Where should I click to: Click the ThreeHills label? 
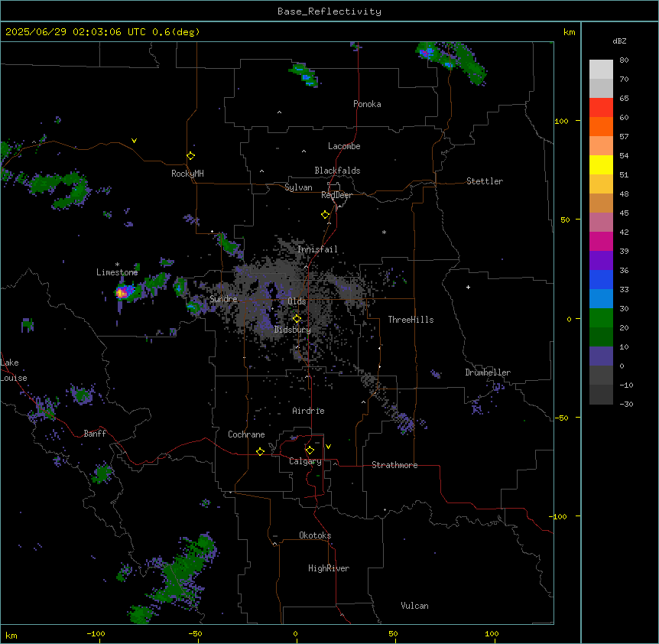pyautogui.click(x=411, y=320)
